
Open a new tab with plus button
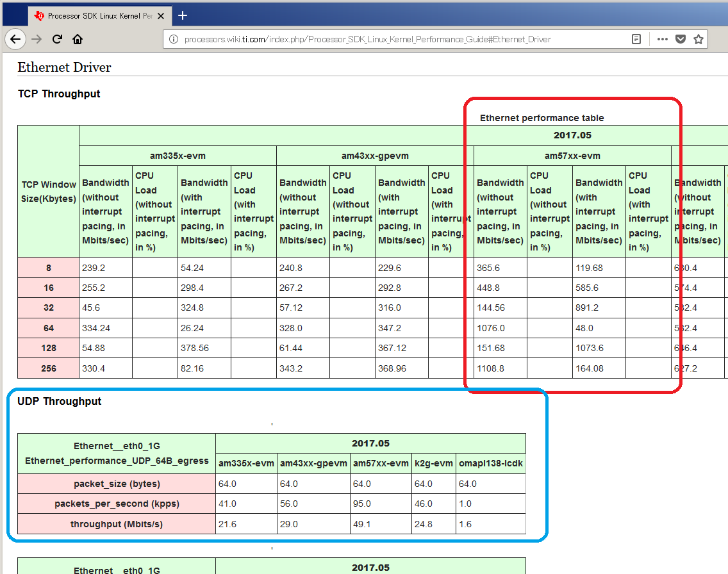[183, 16]
